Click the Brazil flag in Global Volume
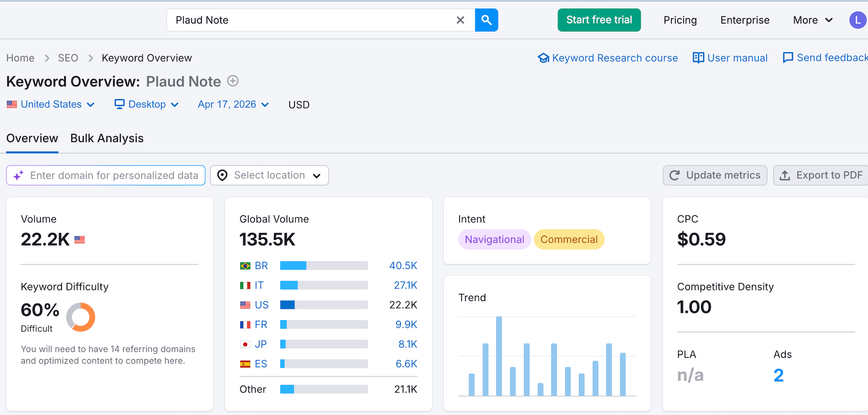Screen dimensions: 868x415 click(245, 266)
